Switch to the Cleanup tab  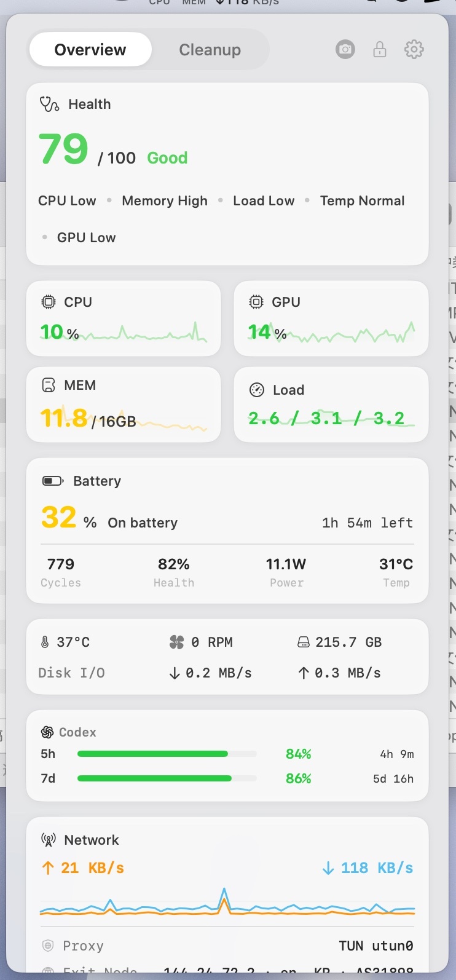click(x=210, y=50)
